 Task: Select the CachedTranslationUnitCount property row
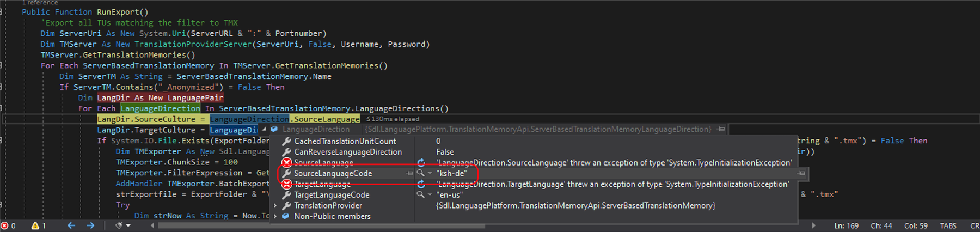345,141
